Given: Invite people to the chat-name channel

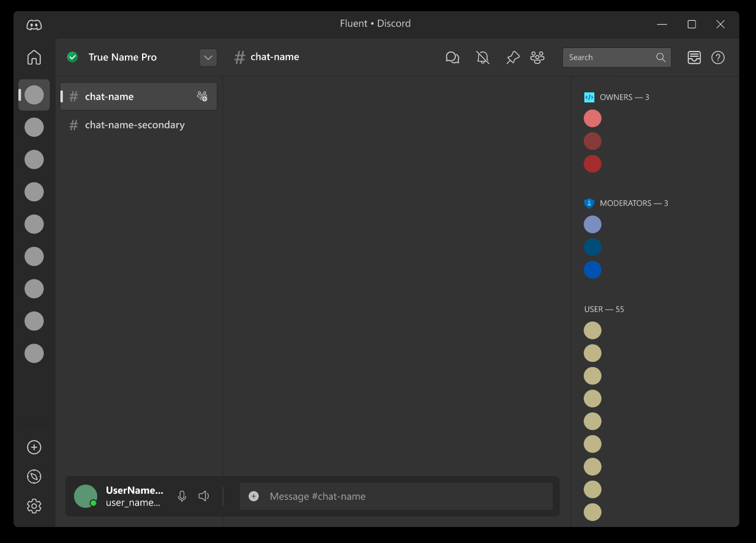Looking at the screenshot, I should (x=202, y=95).
